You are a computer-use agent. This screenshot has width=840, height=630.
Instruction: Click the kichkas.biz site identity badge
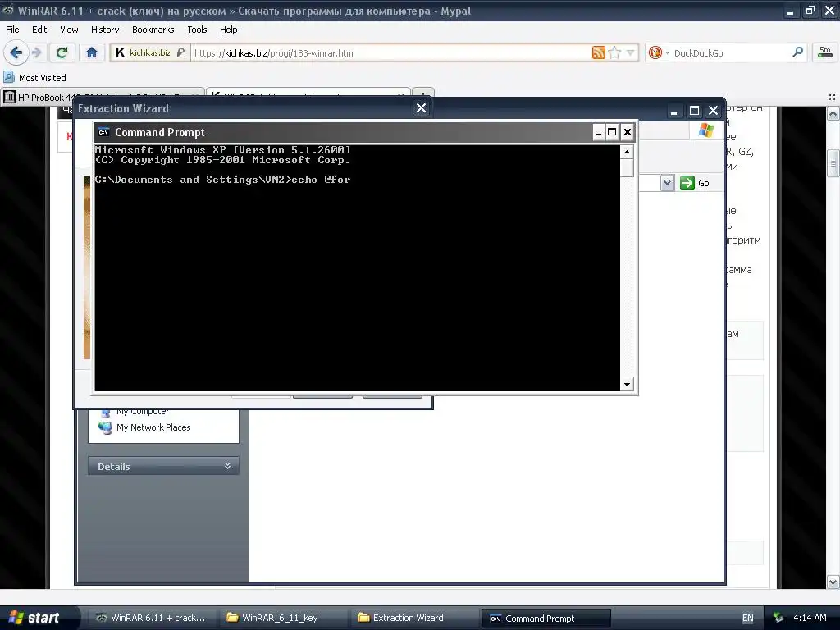coord(150,52)
